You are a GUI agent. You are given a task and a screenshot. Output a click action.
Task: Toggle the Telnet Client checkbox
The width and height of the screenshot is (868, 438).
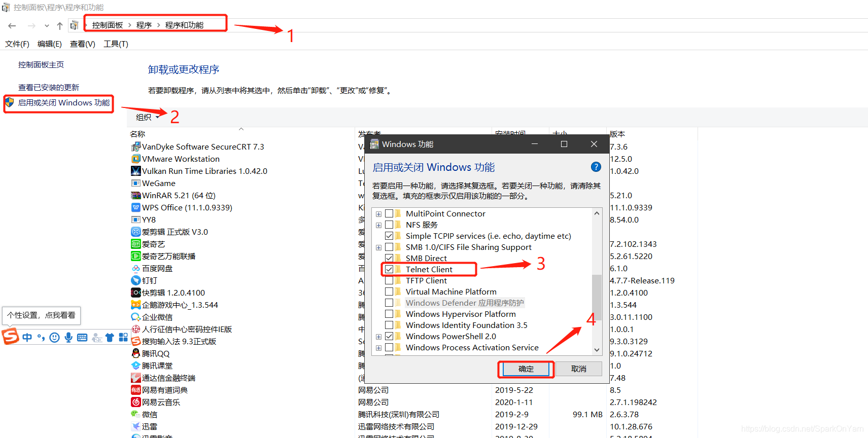(x=389, y=270)
